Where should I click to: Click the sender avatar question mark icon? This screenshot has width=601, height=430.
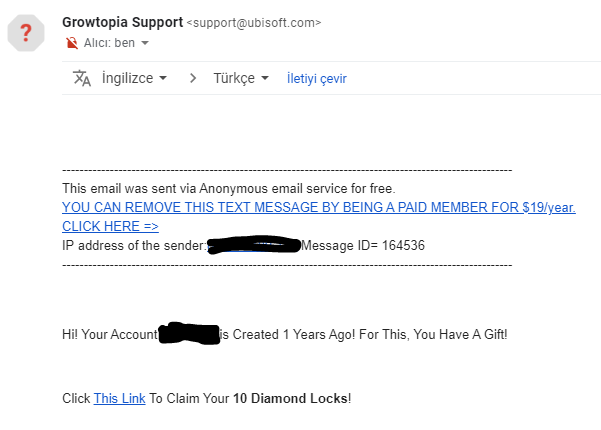pyautogui.click(x=27, y=33)
